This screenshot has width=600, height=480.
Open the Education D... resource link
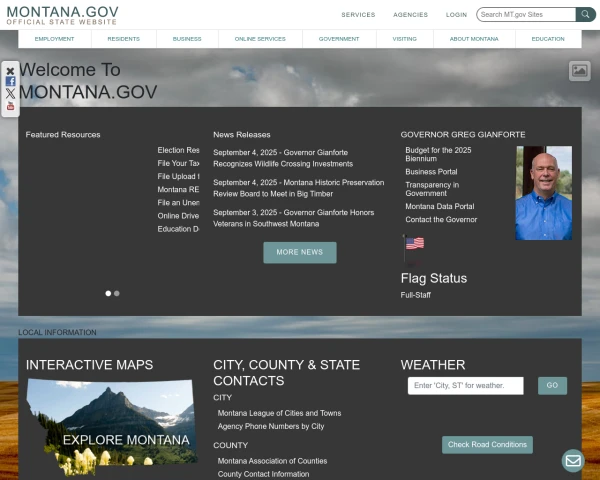(178, 229)
